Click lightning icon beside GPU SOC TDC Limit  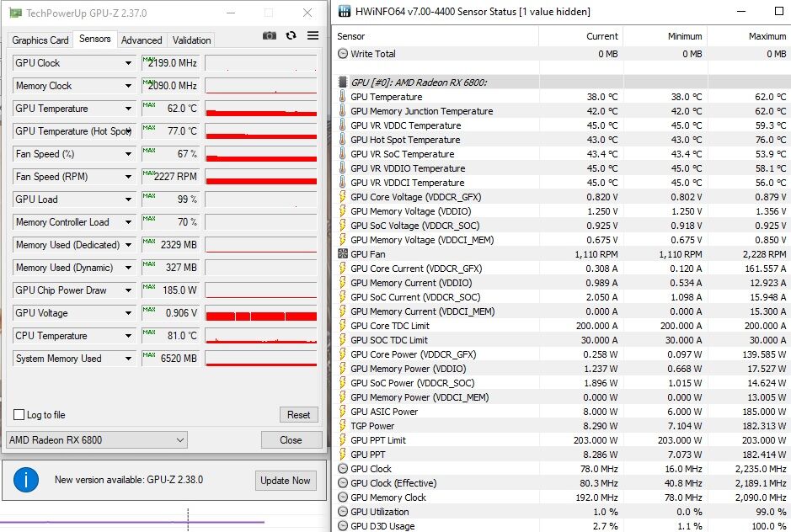click(x=343, y=340)
